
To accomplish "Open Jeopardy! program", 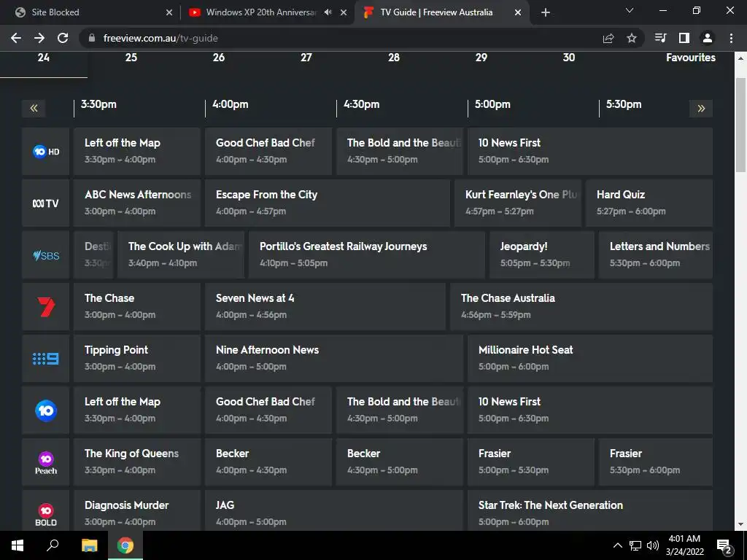I will (542, 255).
